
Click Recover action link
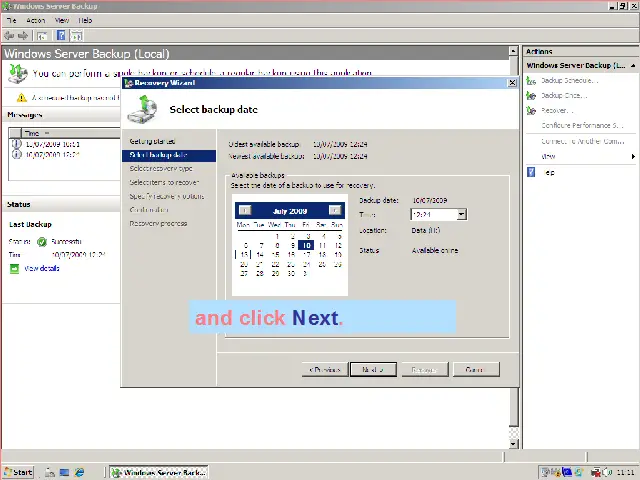coord(557,111)
